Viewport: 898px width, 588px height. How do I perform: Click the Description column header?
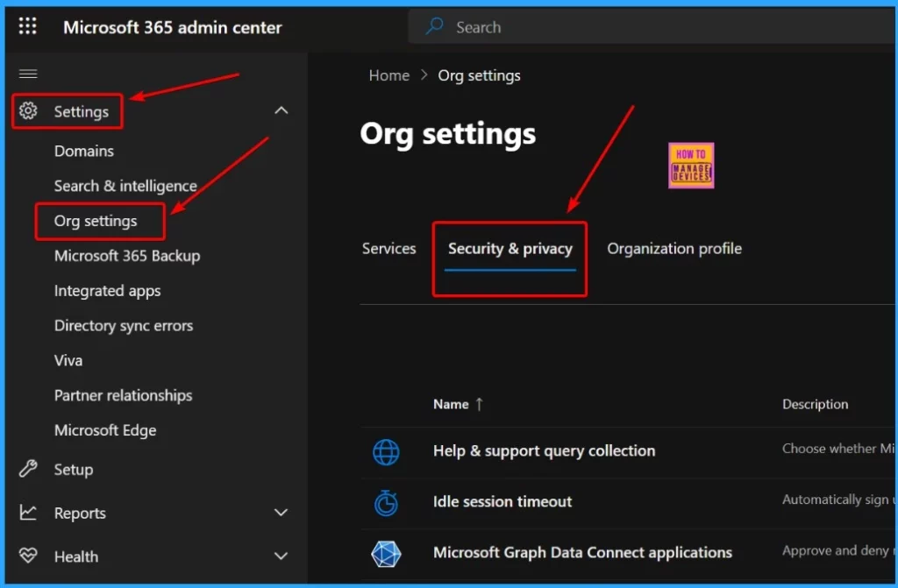[x=815, y=404]
